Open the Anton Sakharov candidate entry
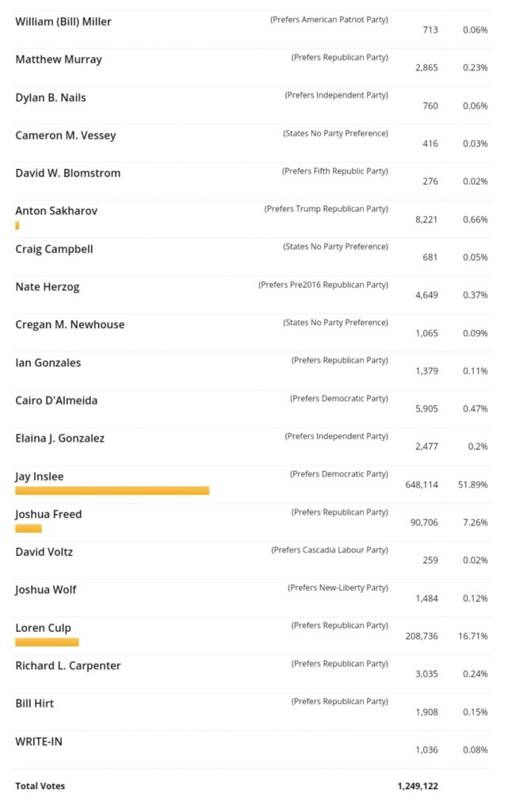The height and width of the screenshot is (812, 508). tap(56, 211)
